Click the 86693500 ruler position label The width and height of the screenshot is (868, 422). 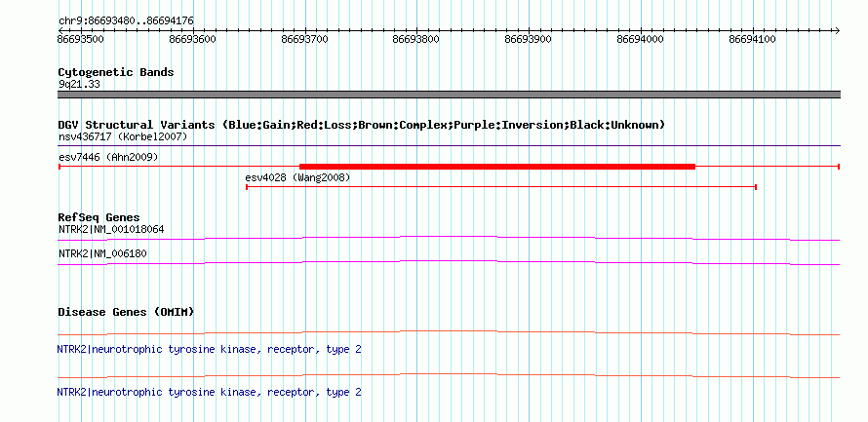click(x=80, y=40)
